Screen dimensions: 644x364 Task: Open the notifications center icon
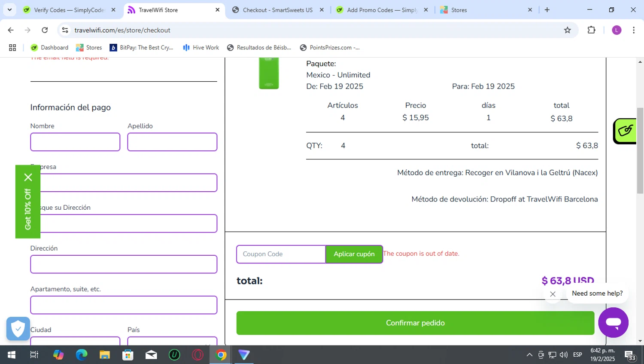coord(630,356)
